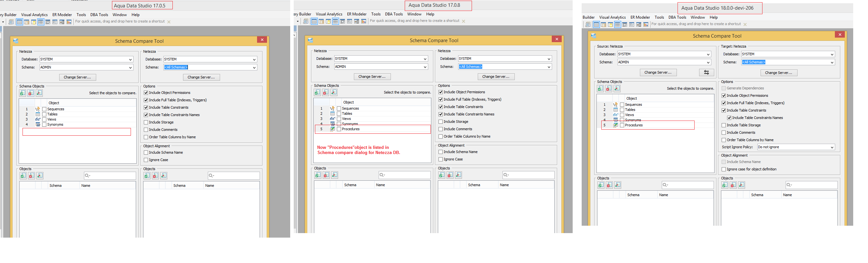Click right Change Server button in 17.0.5 window

coord(201,77)
